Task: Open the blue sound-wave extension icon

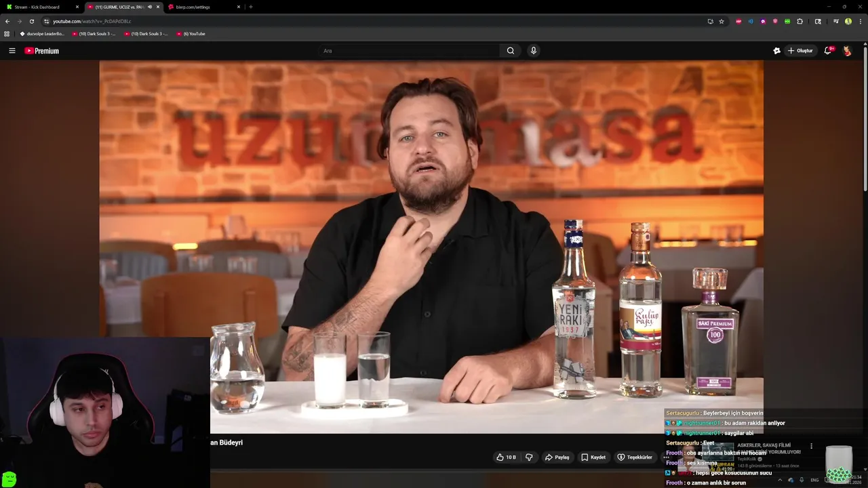Action: [751, 21]
